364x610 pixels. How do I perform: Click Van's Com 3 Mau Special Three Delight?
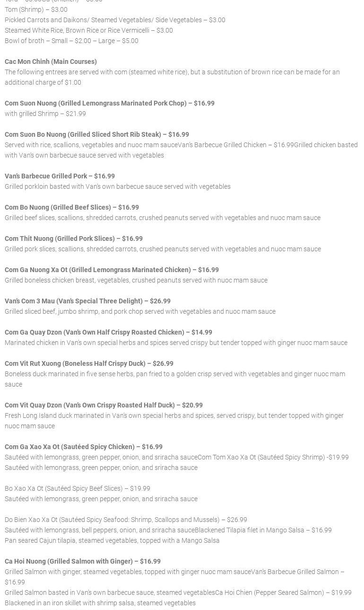pos(87,301)
